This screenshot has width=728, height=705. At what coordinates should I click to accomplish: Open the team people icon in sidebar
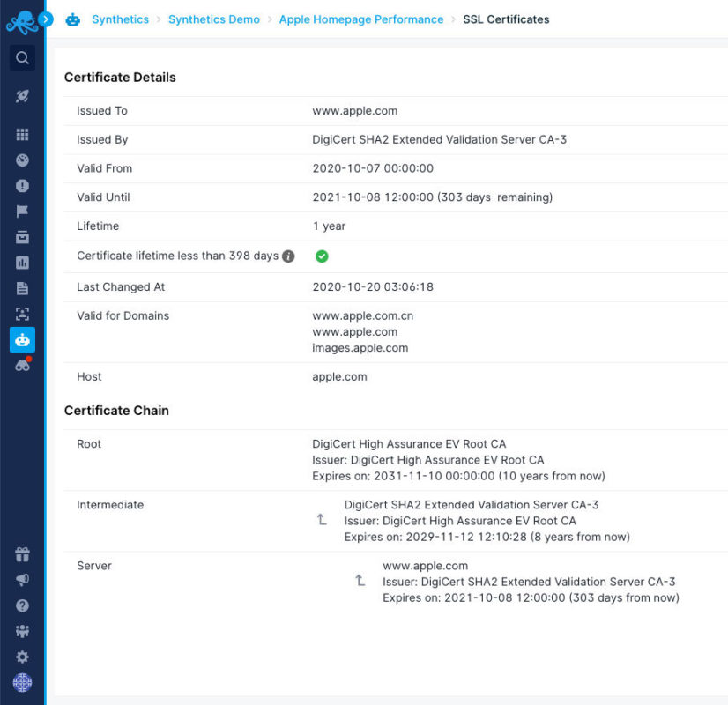[22, 631]
